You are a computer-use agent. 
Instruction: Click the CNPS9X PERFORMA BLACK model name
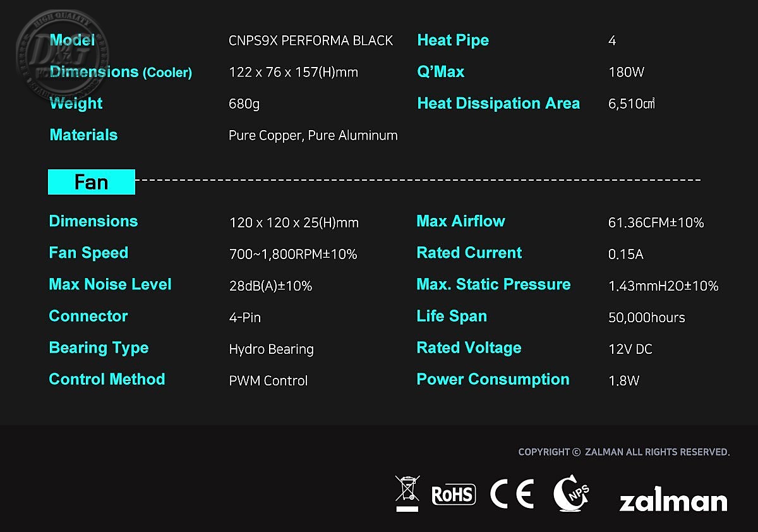click(x=311, y=41)
